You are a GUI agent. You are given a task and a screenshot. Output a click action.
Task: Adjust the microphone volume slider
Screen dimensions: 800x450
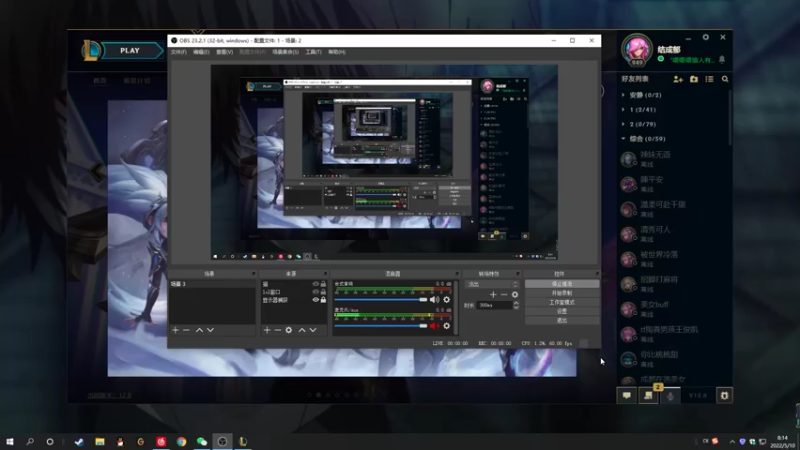click(381, 326)
